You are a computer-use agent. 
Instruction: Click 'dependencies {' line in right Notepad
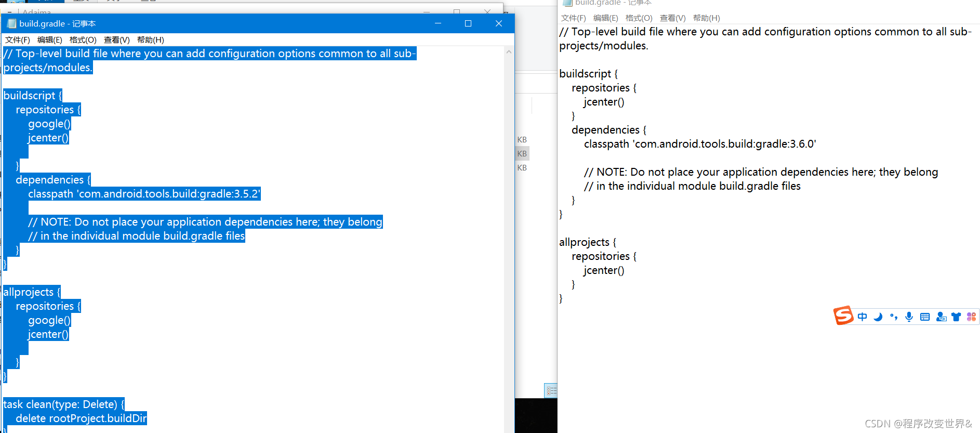coord(609,130)
